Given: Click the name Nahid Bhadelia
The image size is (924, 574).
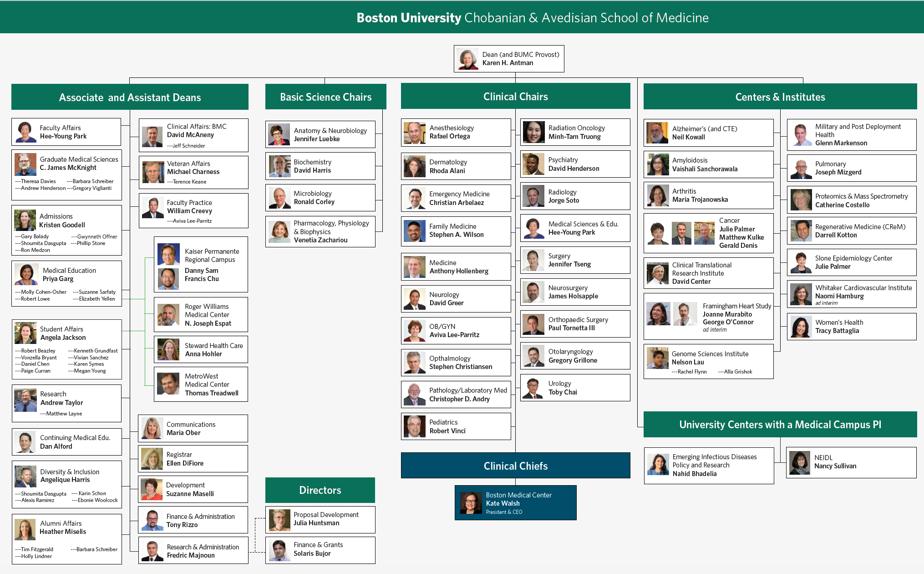Looking at the screenshot, I should 695,474.
